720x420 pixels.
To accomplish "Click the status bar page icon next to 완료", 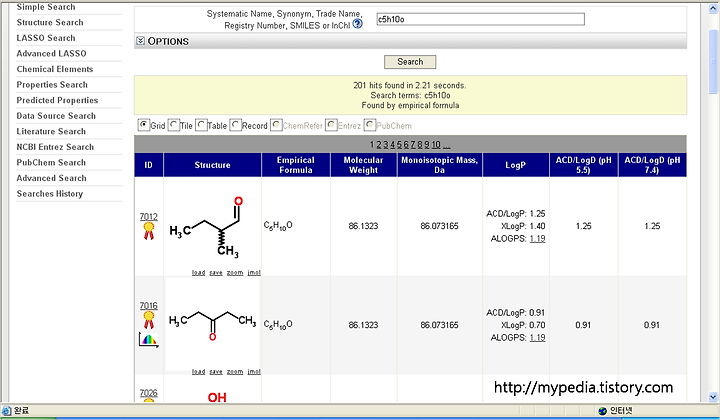I will [6, 410].
